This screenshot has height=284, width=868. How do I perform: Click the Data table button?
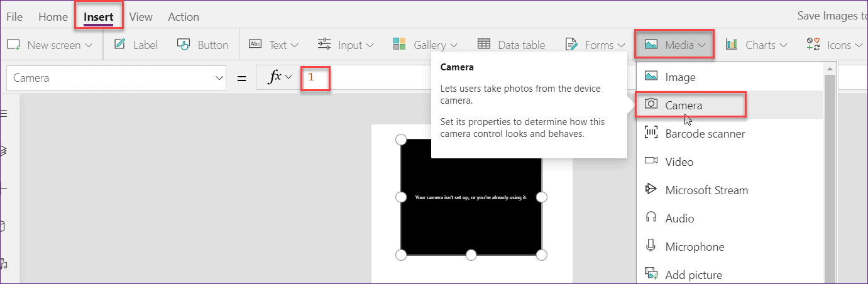click(511, 45)
